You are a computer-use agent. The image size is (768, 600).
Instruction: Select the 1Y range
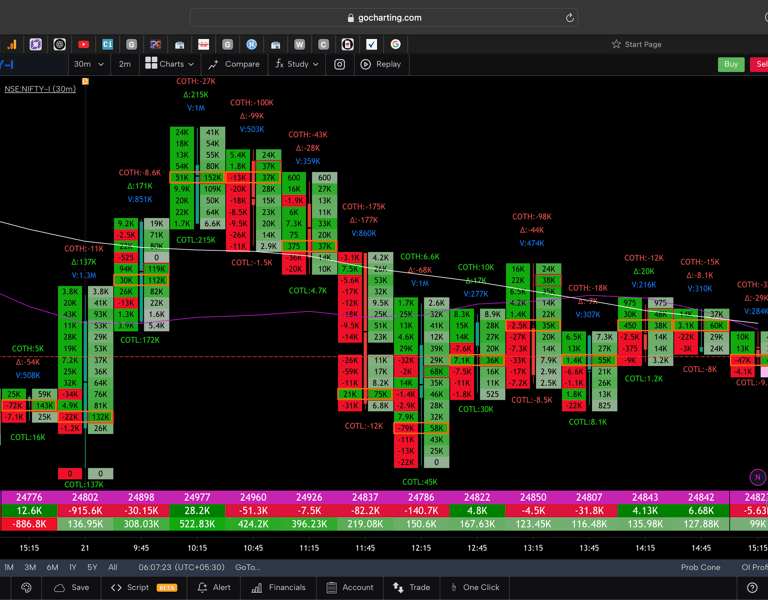pos(73,567)
